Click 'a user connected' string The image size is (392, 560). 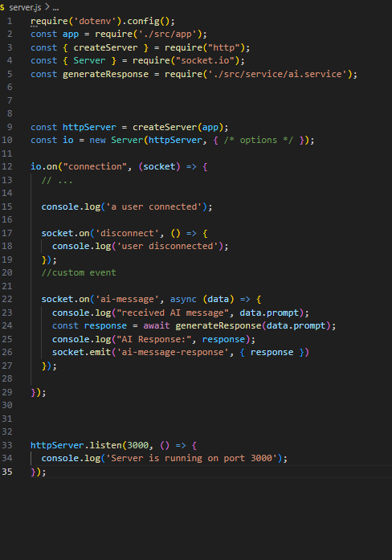coord(154,206)
